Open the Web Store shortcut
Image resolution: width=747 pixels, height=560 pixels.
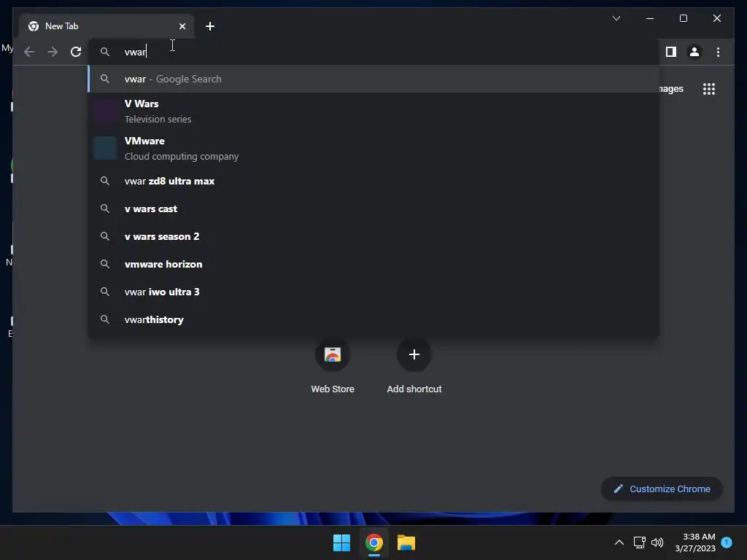coord(333,365)
